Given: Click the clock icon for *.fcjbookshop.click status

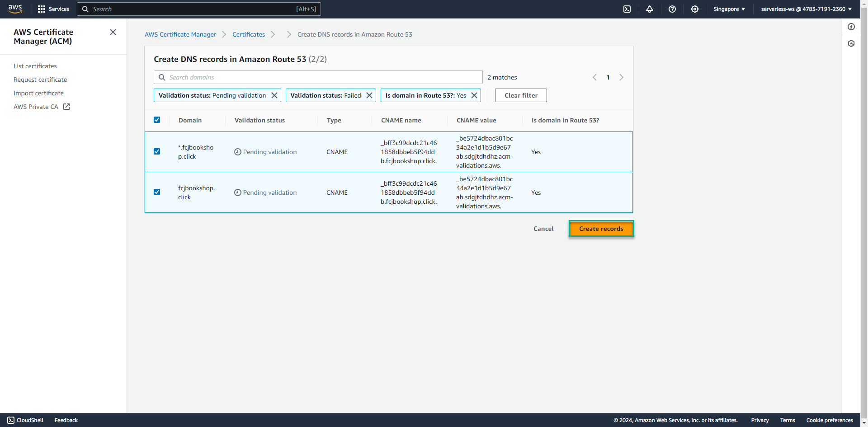Looking at the screenshot, I should click(237, 152).
